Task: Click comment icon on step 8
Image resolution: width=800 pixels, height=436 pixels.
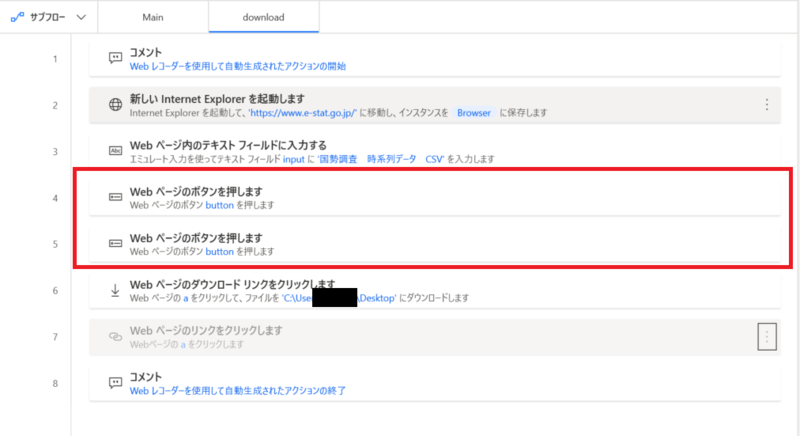Action: (115, 382)
